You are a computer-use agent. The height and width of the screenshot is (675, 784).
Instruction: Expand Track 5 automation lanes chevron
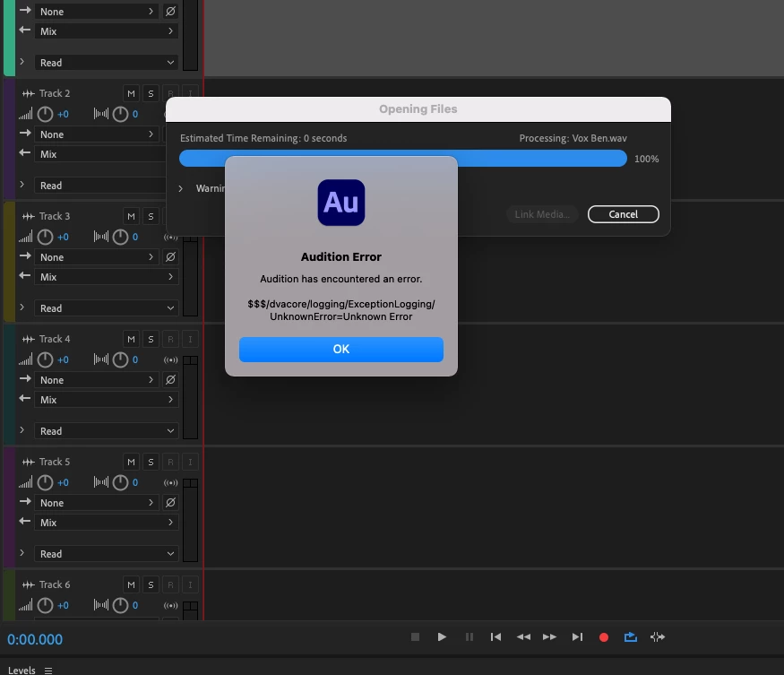tap(22, 553)
